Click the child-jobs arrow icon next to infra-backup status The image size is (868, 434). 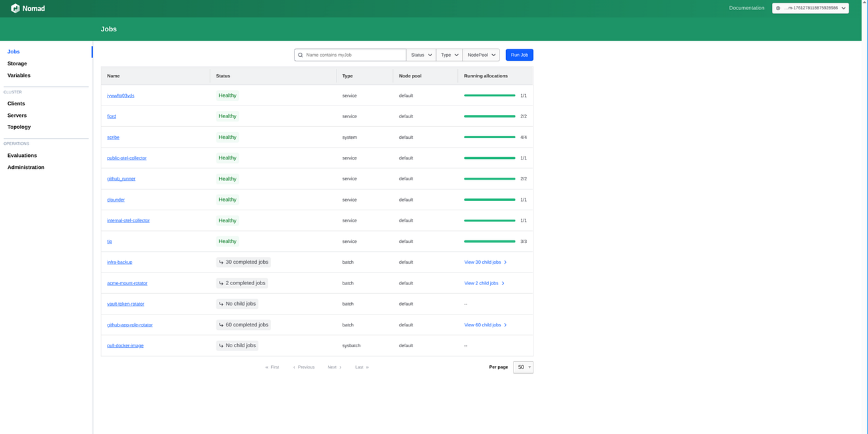tap(221, 262)
